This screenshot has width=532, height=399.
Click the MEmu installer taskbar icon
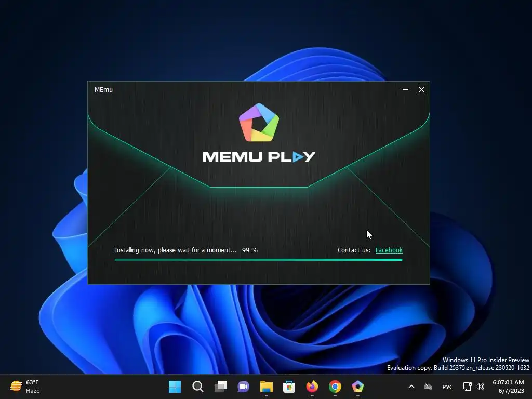[357, 387]
